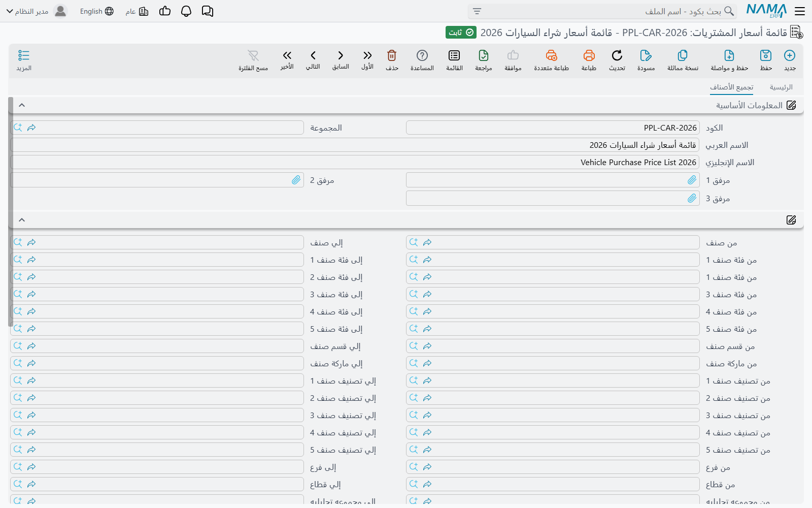Click Duplicate copy (نسخة مماثلة) icon
The image size is (812, 508).
click(683, 55)
